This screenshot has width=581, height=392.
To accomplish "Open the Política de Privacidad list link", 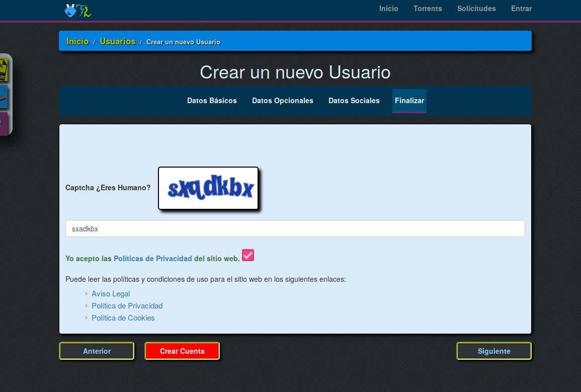I will pyautogui.click(x=127, y=306).
